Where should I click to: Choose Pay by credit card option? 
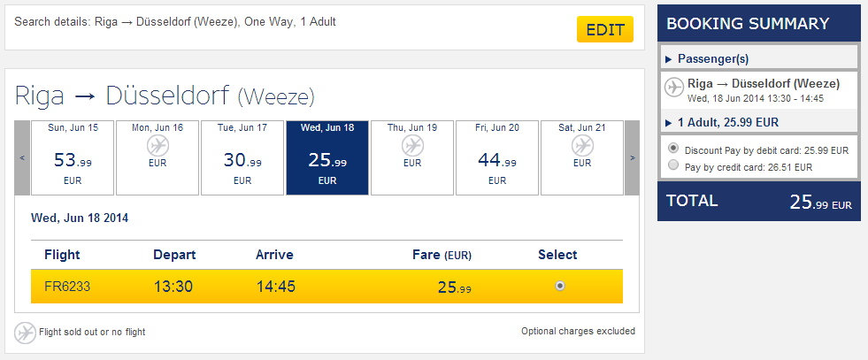click(673, 165)
